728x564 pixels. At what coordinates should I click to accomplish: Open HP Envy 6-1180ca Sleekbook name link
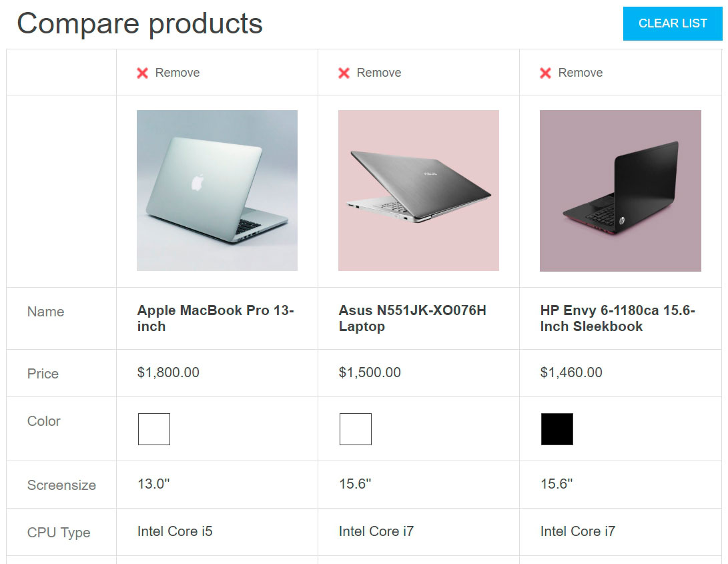point(617,318)
